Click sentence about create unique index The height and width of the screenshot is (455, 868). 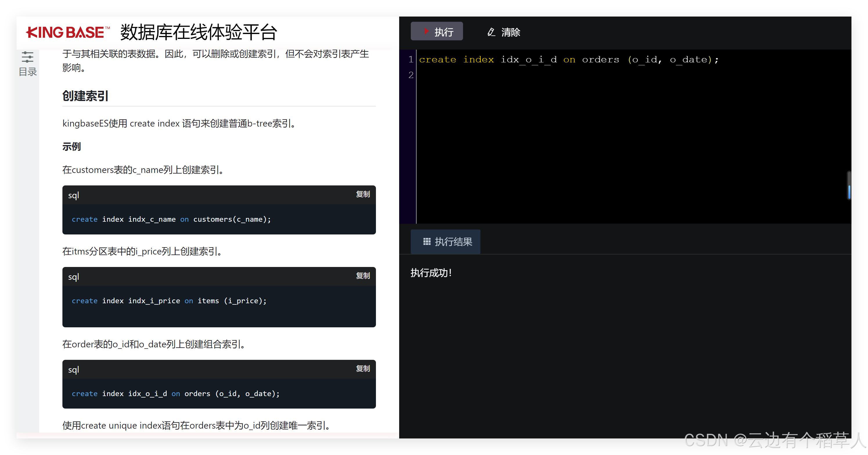tap(196, 425)
